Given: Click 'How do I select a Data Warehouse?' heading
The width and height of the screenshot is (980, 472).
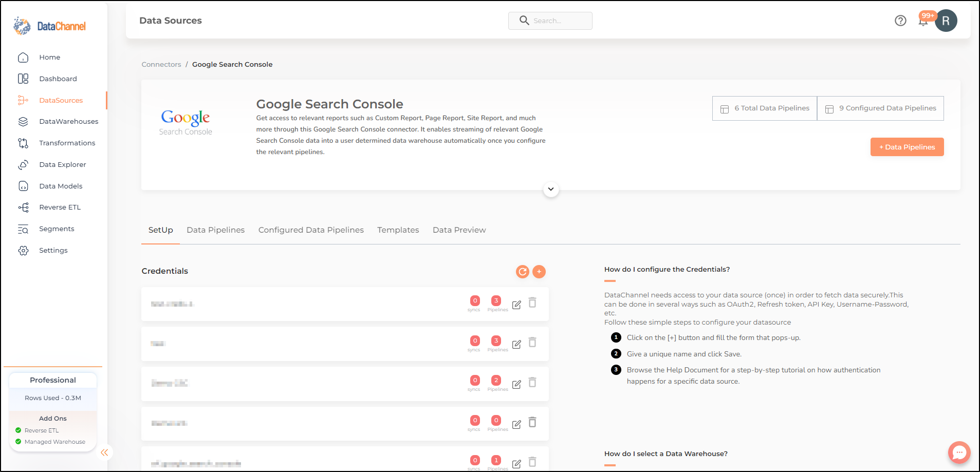Looking at the screenshot, I should (x=666, y=454).
